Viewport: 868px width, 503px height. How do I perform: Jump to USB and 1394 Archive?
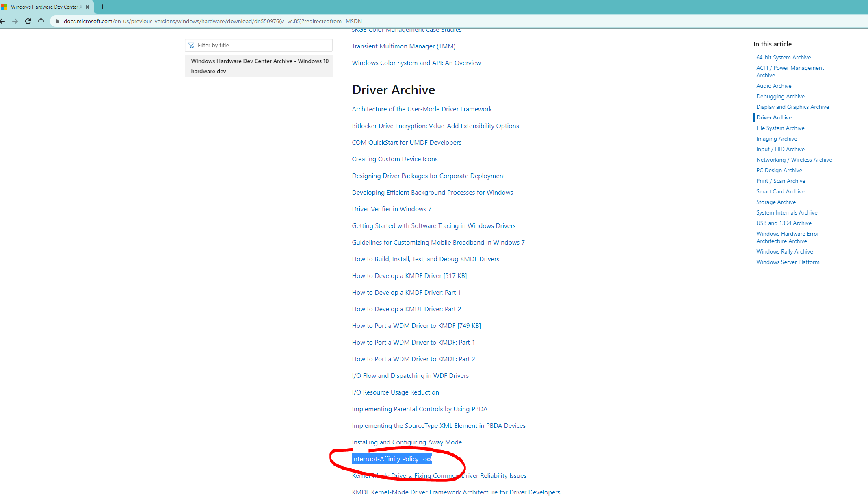pos(784,223)
